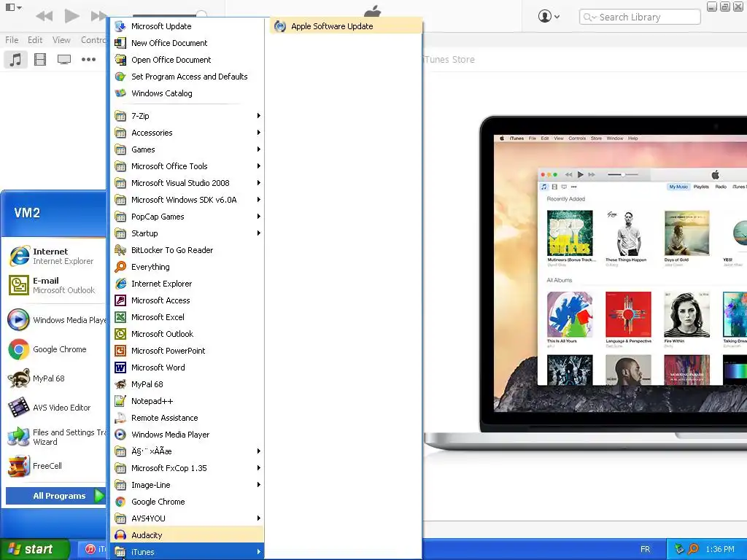Click the search tray icon near clock

(x=693, y=549)
